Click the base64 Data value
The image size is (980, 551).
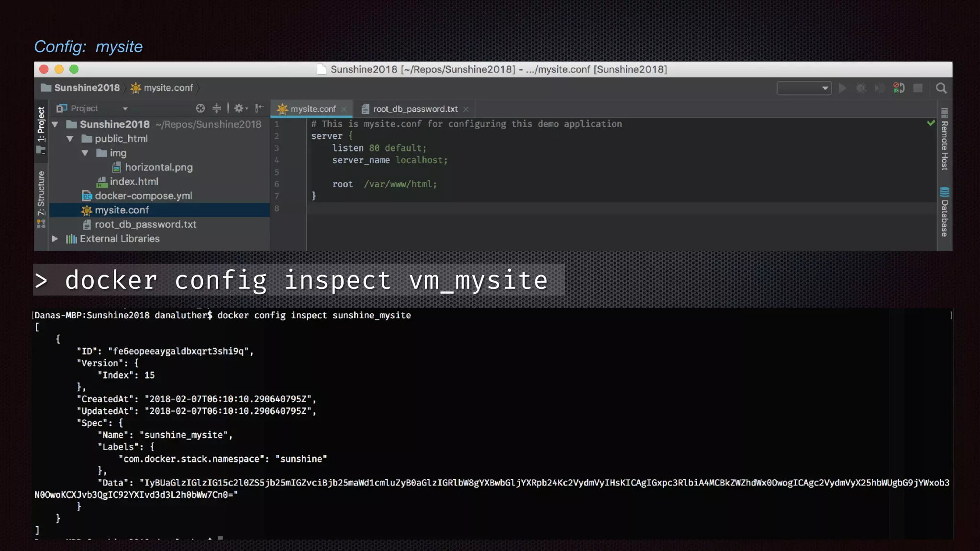coord(492,489)
